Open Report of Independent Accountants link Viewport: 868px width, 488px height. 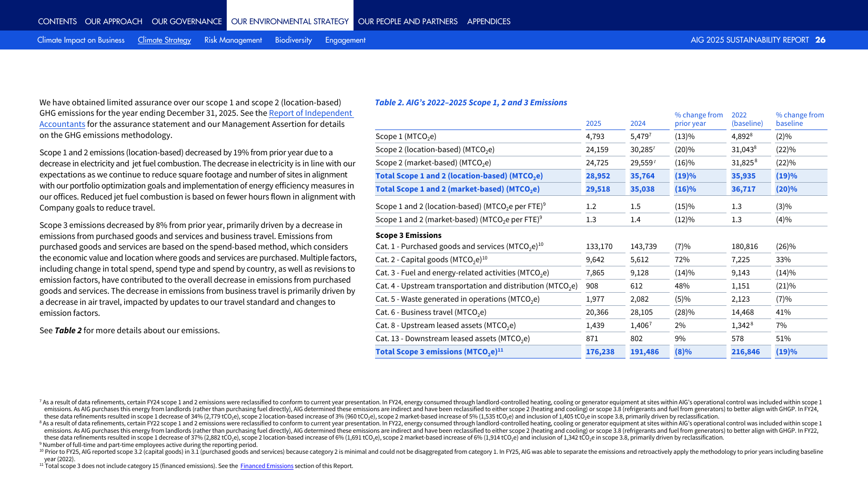[311, 113]
